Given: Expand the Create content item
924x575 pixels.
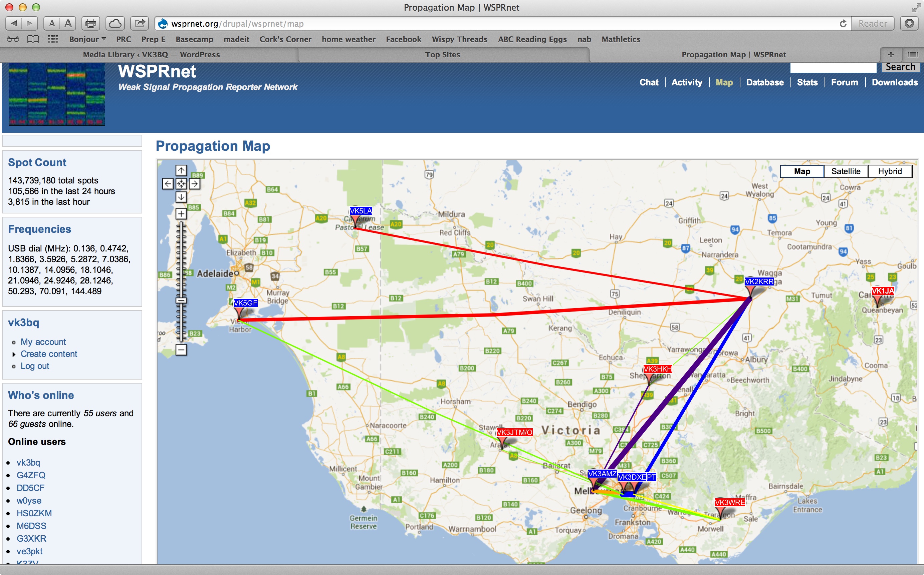Looking at the screenshot, I should [x=49, y=354].
